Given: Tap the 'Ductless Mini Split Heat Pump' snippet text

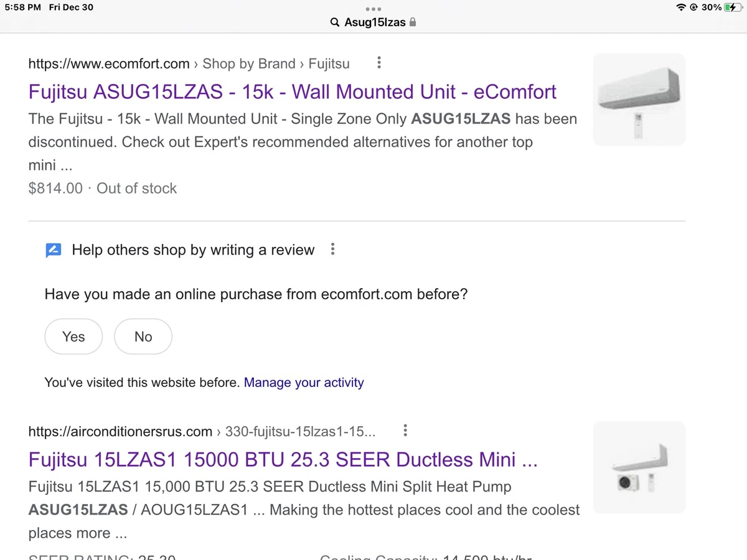Looking at the screenshot, I should pos(410,487).
